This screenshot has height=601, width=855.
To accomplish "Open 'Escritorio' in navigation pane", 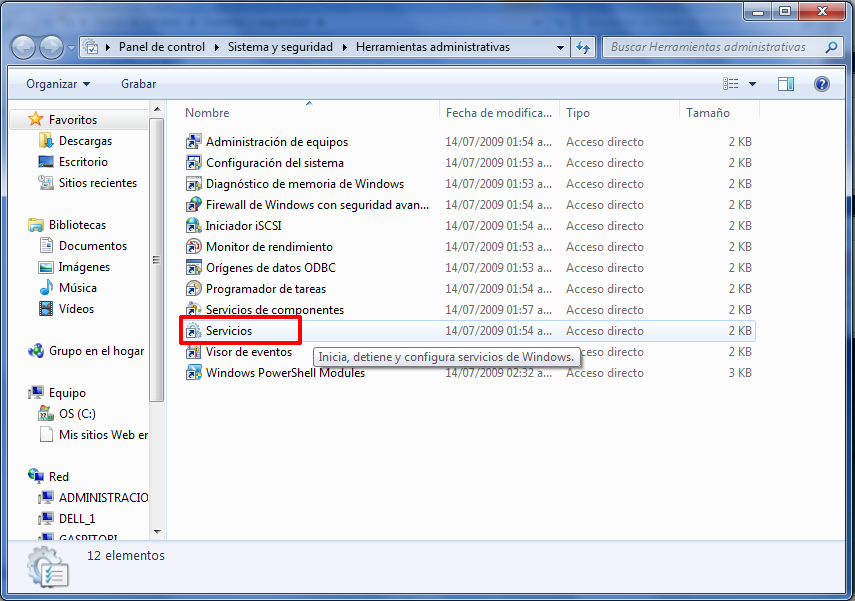I will pyautogui.click(x=83, y=161).
